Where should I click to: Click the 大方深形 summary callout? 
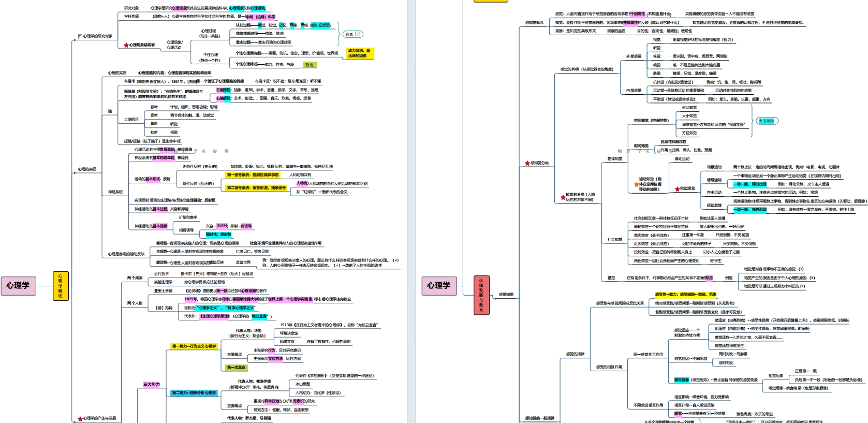click(x=767, y=121)
